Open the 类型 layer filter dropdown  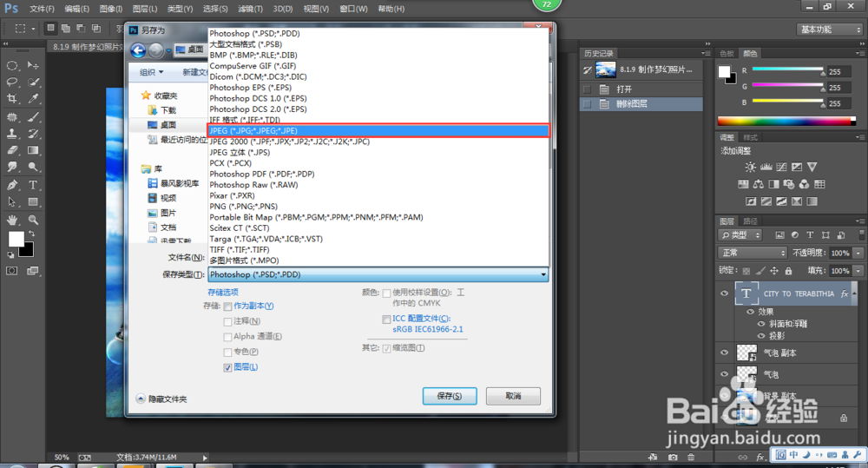point(740,234)
